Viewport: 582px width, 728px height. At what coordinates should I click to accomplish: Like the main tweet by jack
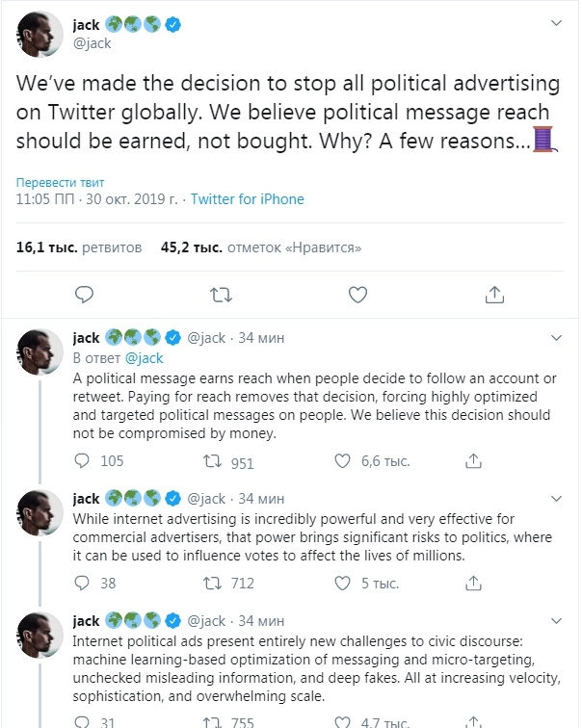click(357, 294)
